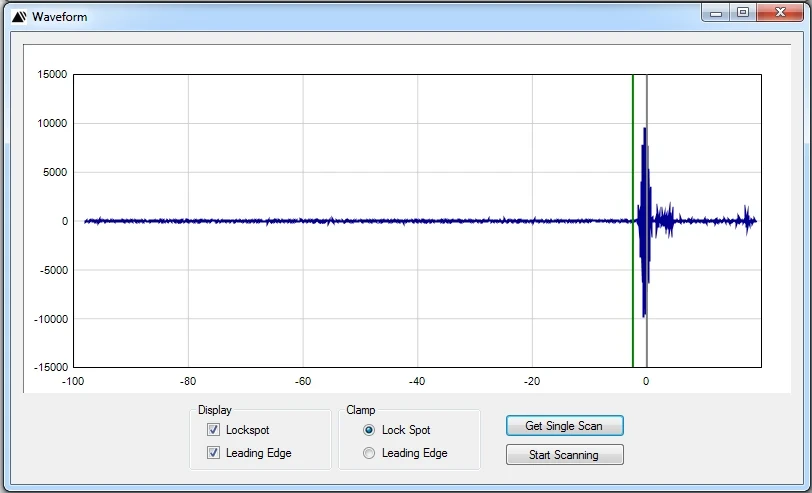Select the Leading Edge clamp radio button
The image size is (812, 493).
(369, 453)
